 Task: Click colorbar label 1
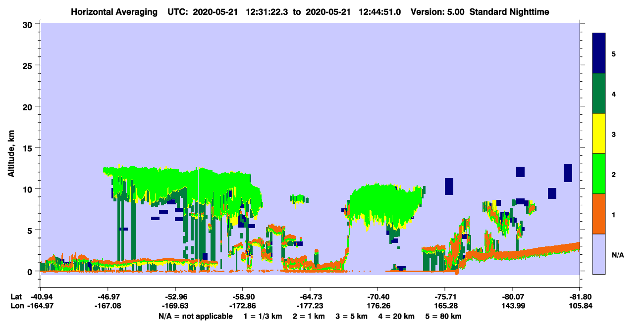coord(614,214)
